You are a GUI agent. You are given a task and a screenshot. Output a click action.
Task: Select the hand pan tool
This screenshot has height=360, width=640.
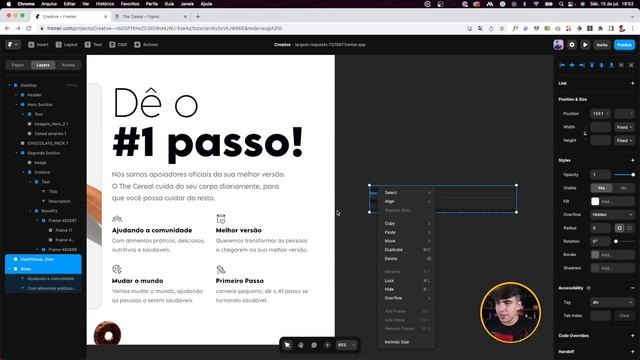301,345
